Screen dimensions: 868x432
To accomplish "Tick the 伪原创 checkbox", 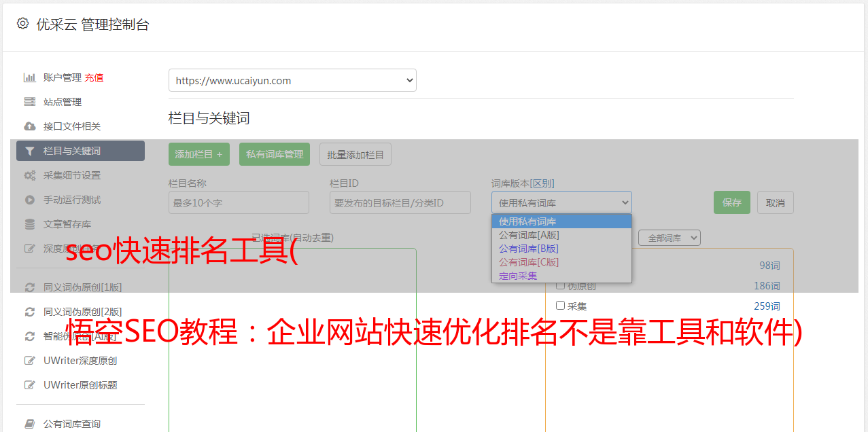I will (561, 285).
